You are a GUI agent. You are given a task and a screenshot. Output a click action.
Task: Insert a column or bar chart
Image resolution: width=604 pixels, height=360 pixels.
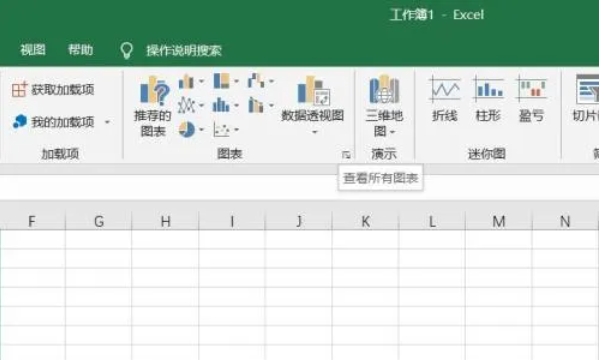186,81
